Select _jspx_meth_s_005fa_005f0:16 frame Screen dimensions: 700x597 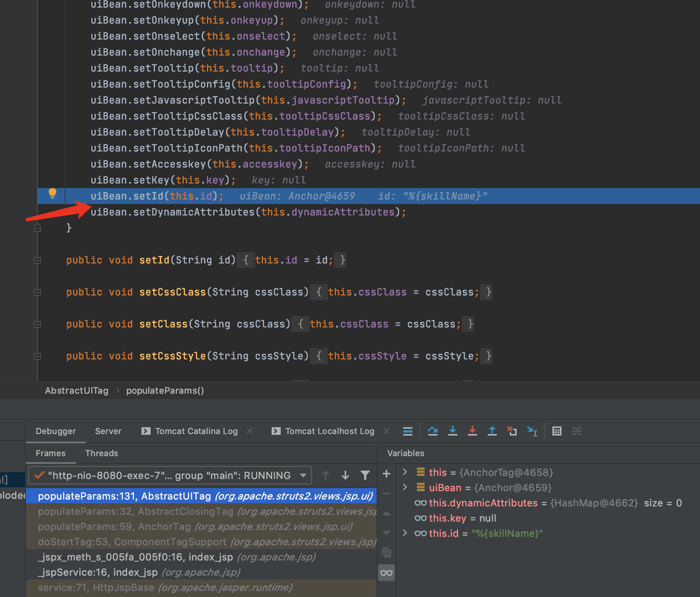pos(201,557)
